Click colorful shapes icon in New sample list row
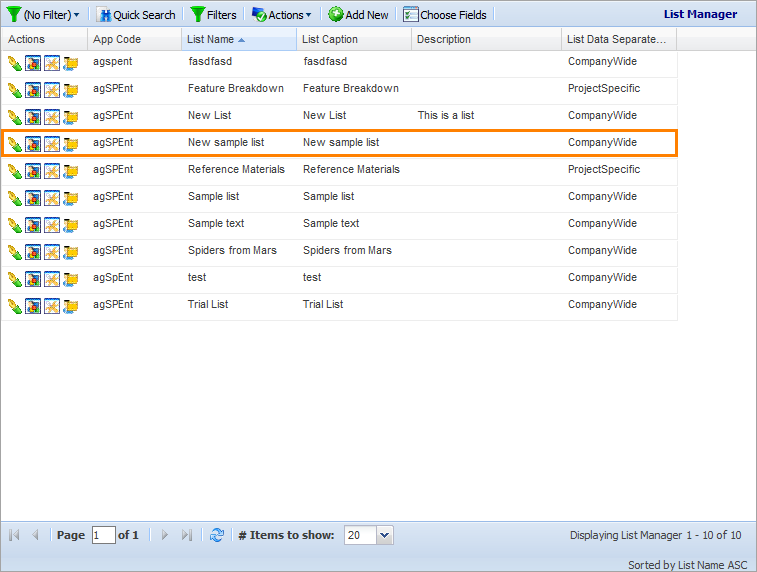The width and height of the screenshot is (757, 572). (33, 144)
